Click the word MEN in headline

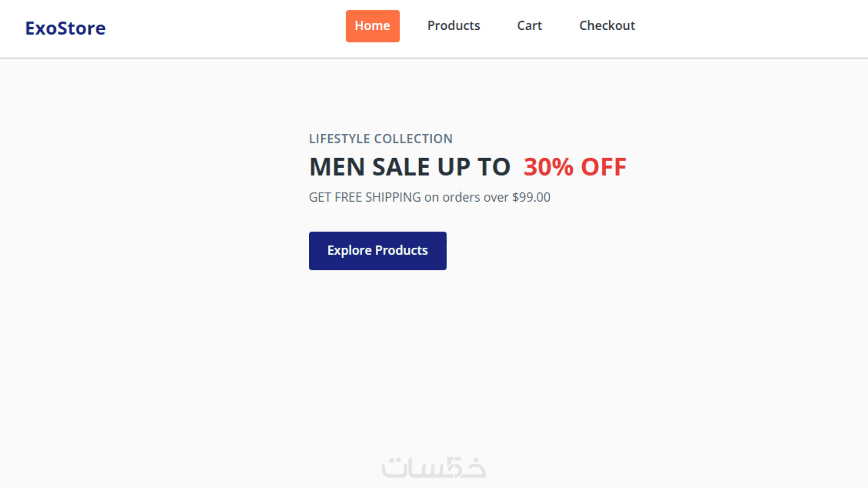coord(337,167)
